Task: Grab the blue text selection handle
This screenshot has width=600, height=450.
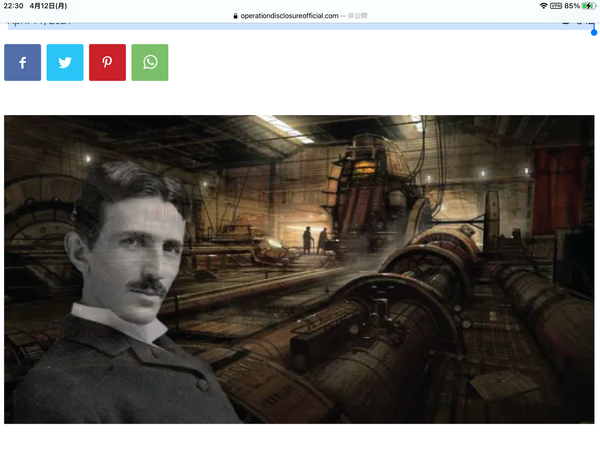Action: (594, 32)
